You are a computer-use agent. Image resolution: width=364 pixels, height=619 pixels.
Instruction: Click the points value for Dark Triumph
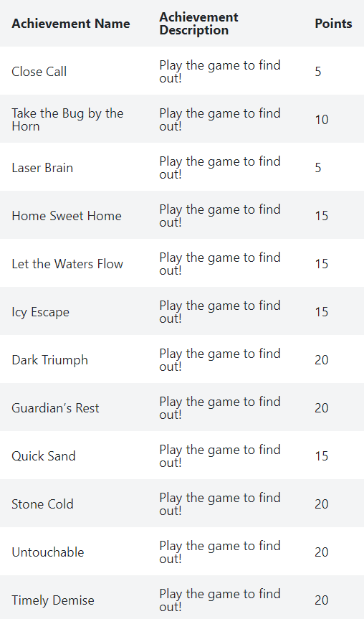(322, 360)
